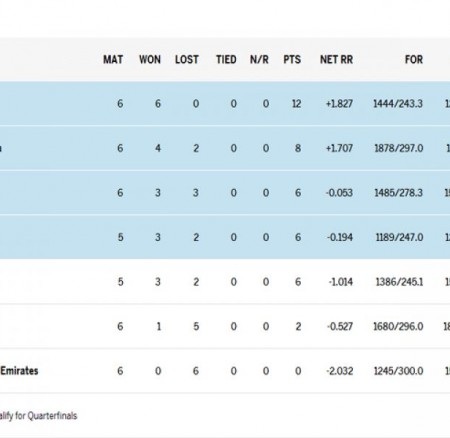Select the -2.032 net run rate cell
Viewport: 450px width, 438px height.
pos(340,371)
